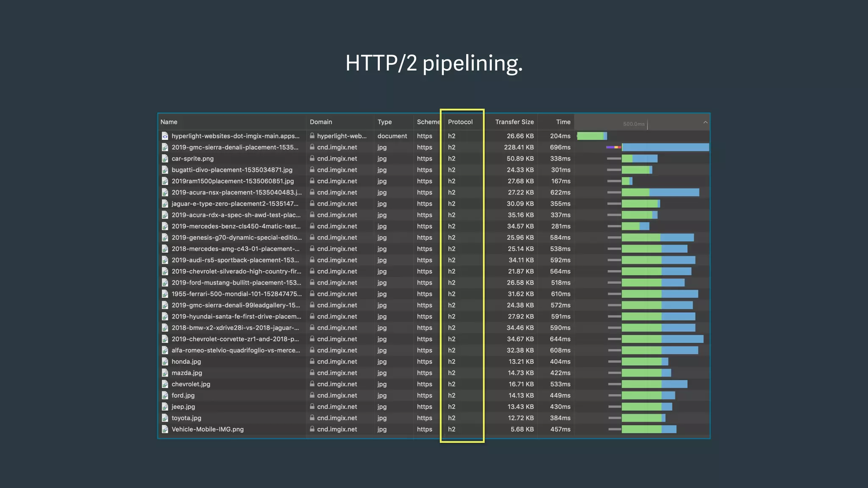Click the file icon next to toyota.jpg

click(x=165, y=418)
